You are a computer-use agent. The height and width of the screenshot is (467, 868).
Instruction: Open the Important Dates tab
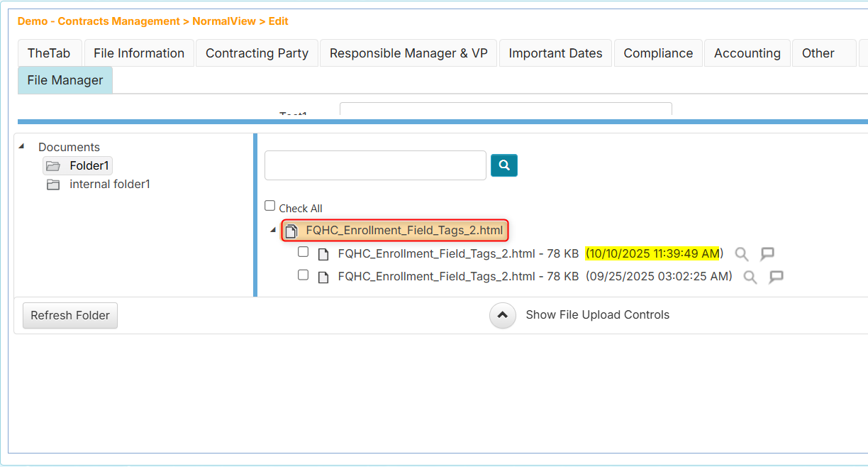tap(555, 53)
